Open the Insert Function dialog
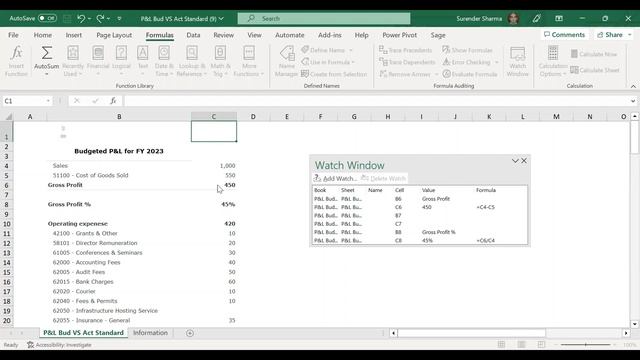The width and height of the screenshot is (640, 360). pos(16,61)
